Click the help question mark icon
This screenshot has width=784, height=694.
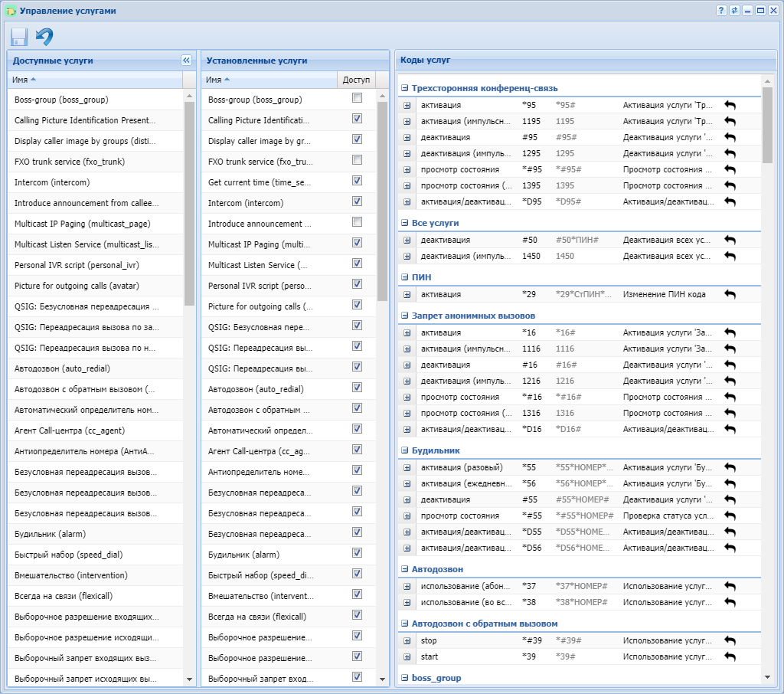pyautogui.click(x=721, y=11)
